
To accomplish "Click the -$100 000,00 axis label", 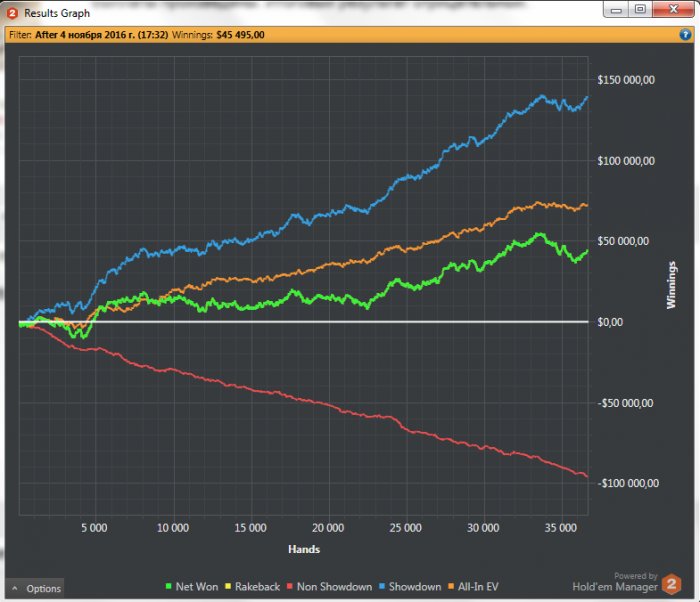I will [x=628, y=483].
